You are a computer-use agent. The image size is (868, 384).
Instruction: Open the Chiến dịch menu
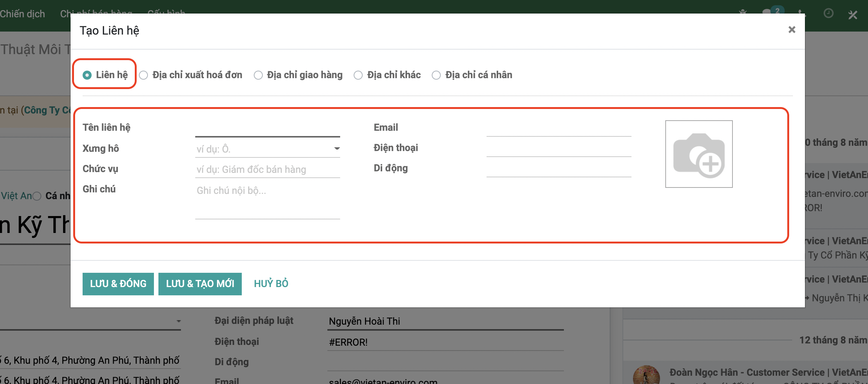tap(23, 14)
